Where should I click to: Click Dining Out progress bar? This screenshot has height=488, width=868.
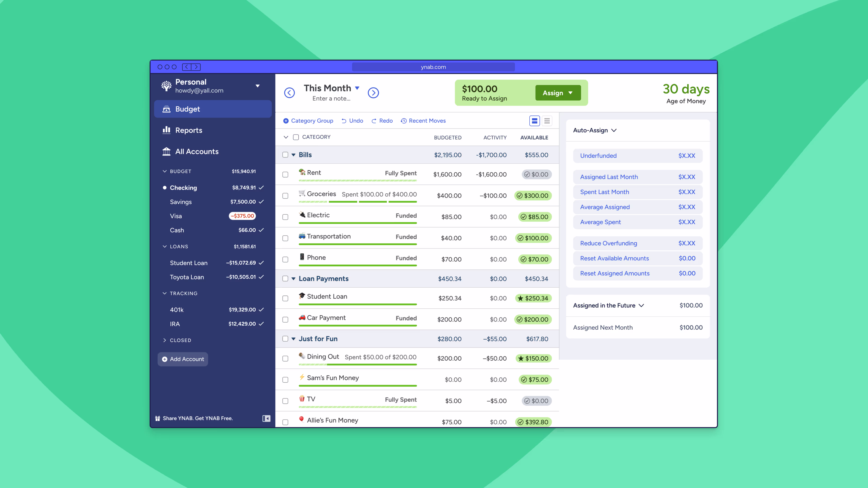click(x=358, y=364)
